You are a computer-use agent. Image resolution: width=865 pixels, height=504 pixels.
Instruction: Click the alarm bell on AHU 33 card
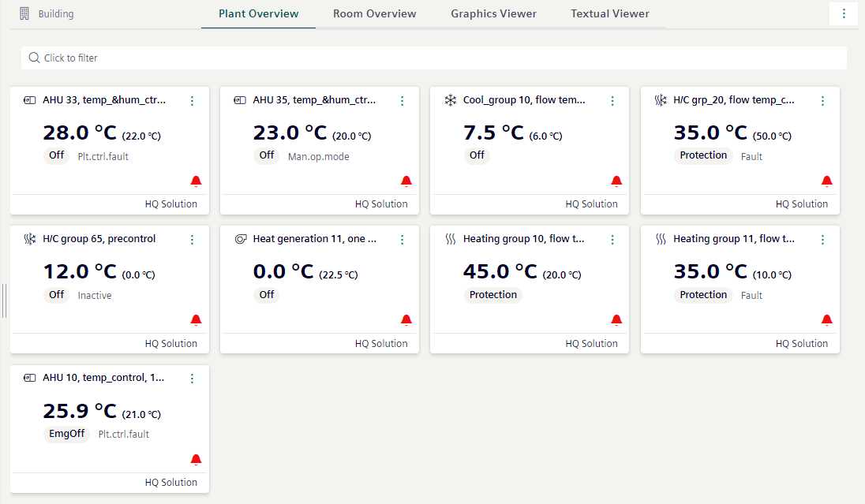click(x=196, y=181)
